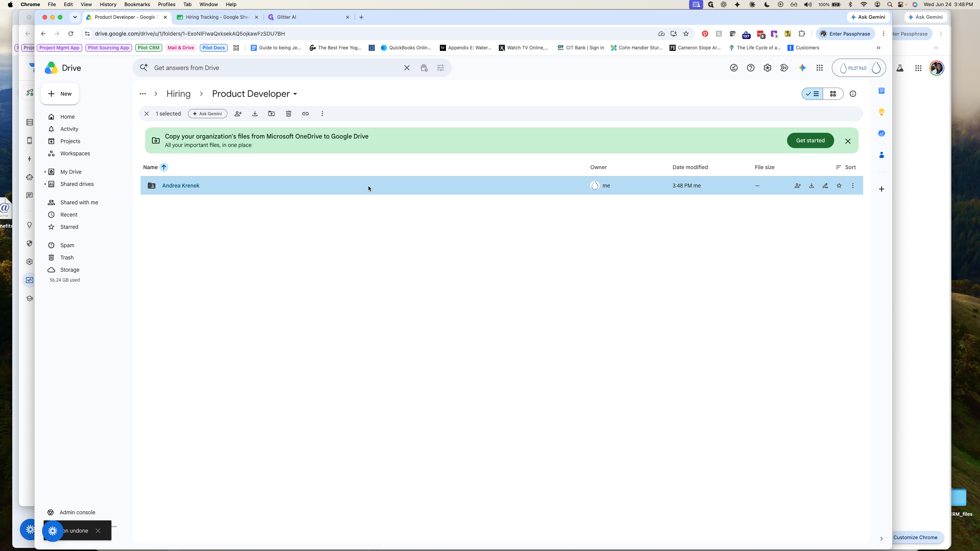Download Andrea Krenek folder from row icon

[x=811, y=186]
